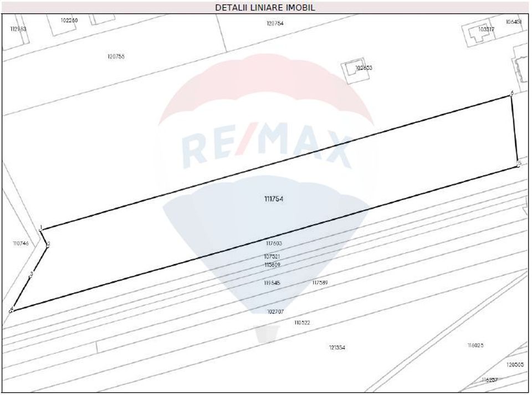Screen dimensions: 532x395
Task: Click the parcel number 120754 near the top
Action: tap(274, 24)
